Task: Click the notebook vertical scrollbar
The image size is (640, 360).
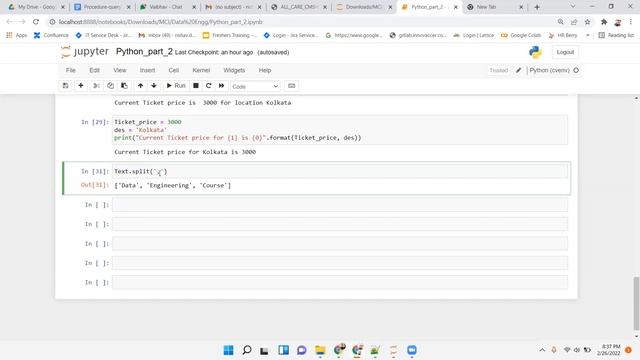Action: (x=636, y=303)
